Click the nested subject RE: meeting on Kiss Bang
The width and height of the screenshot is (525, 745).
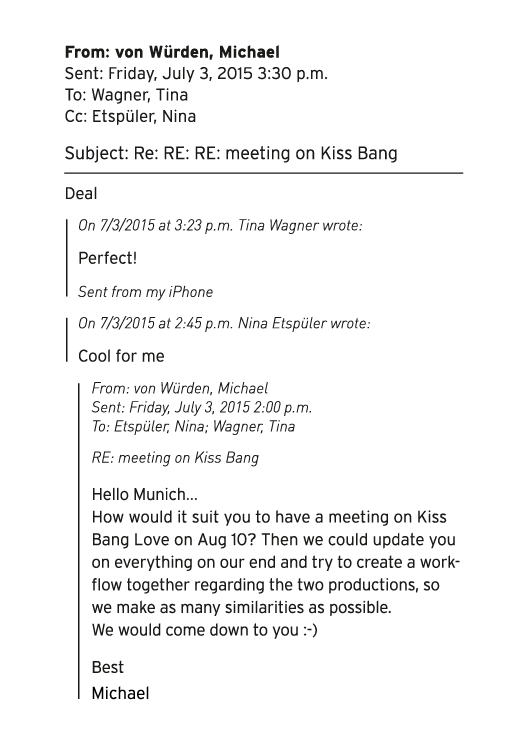[x=175, y=458]
